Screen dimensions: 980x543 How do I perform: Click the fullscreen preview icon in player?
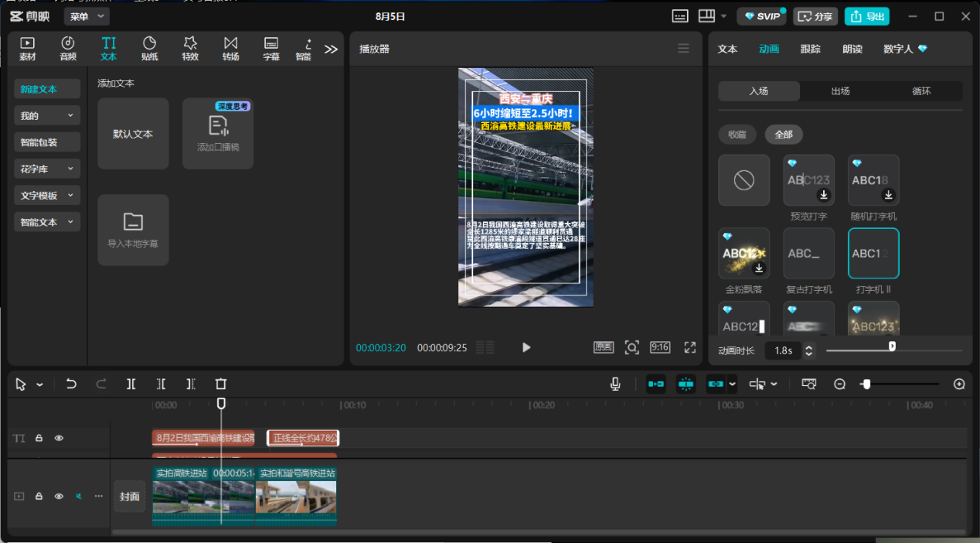point(690,347)
